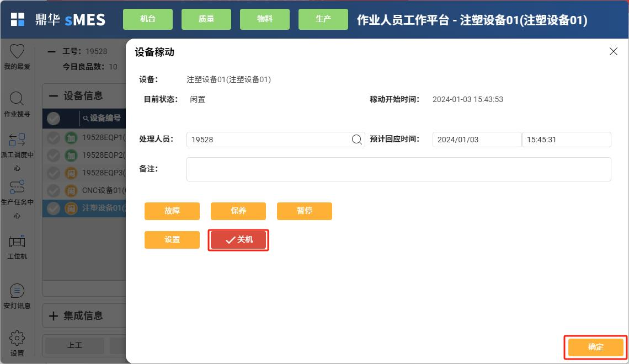Open 安灯讯息 chat icon in sidebar

(17, 291)
